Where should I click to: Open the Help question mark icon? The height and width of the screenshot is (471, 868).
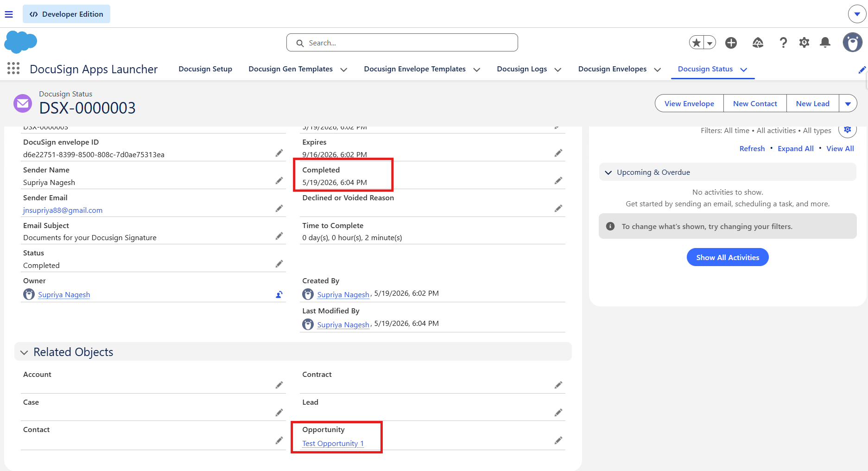[783, 43]
